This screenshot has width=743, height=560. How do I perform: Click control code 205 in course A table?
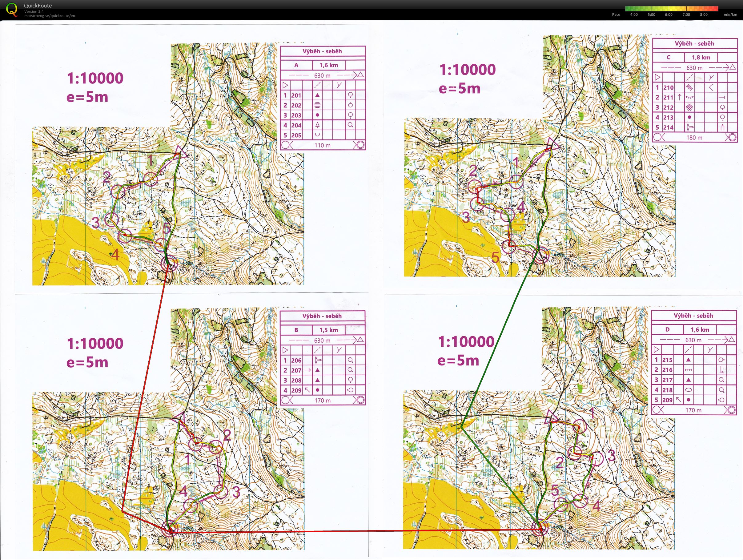click(296, 135)
